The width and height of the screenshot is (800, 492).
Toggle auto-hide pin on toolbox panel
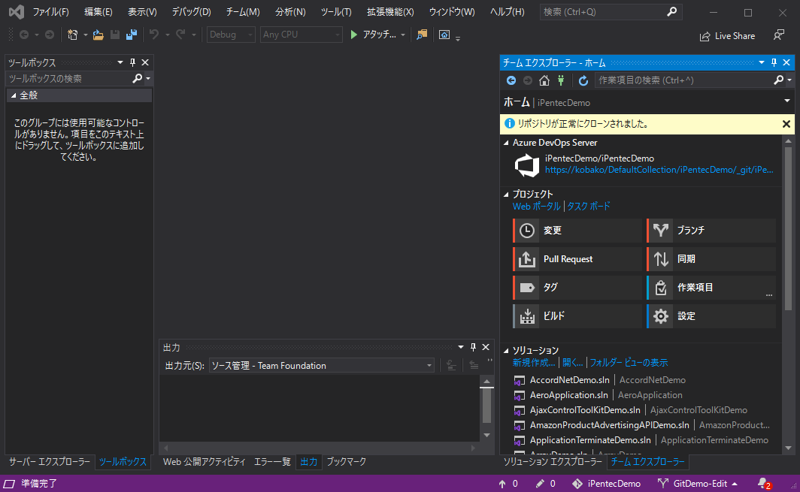[133, 62]
